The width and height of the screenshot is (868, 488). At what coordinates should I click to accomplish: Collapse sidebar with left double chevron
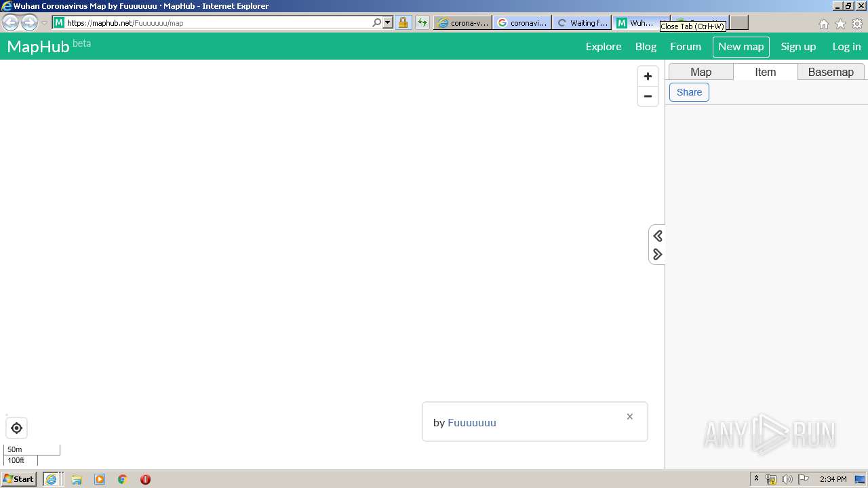(x=657, y=236)
